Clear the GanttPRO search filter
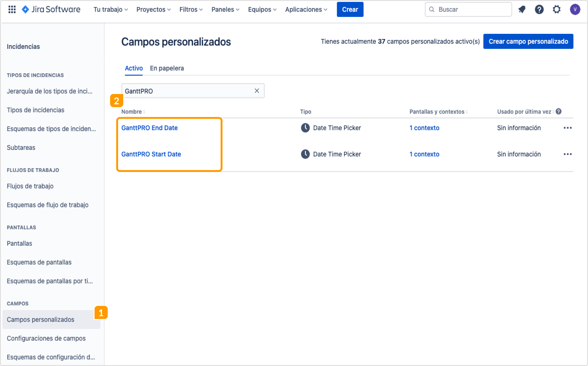 point(257,91)
